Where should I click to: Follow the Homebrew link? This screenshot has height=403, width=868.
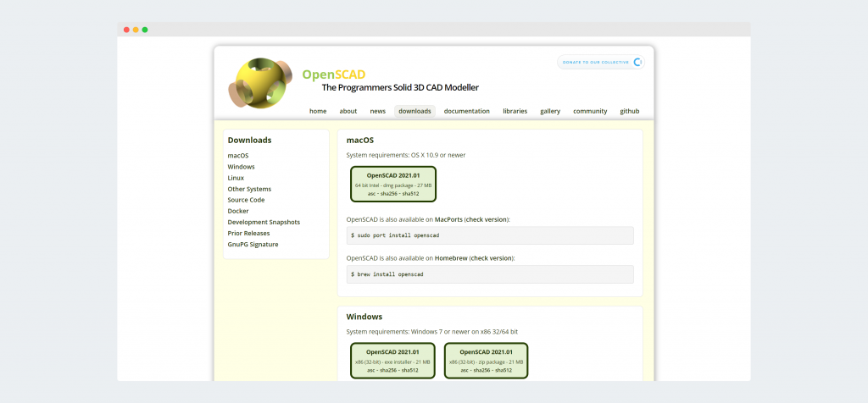point(451,258)
